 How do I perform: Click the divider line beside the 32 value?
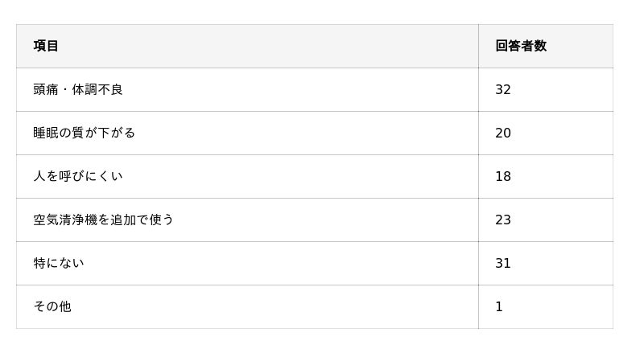click(478, 89)
